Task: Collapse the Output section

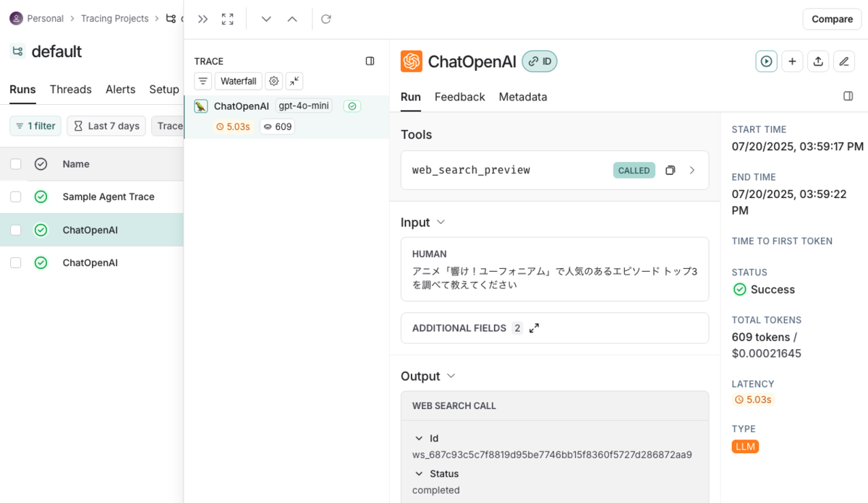Action: 451,377
